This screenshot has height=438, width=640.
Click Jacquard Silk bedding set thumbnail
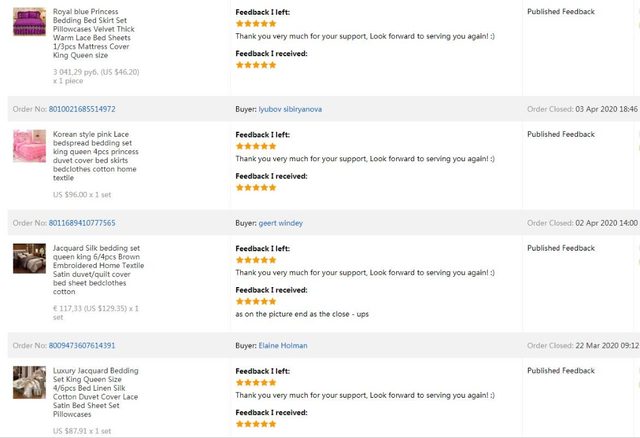point(28,258)
